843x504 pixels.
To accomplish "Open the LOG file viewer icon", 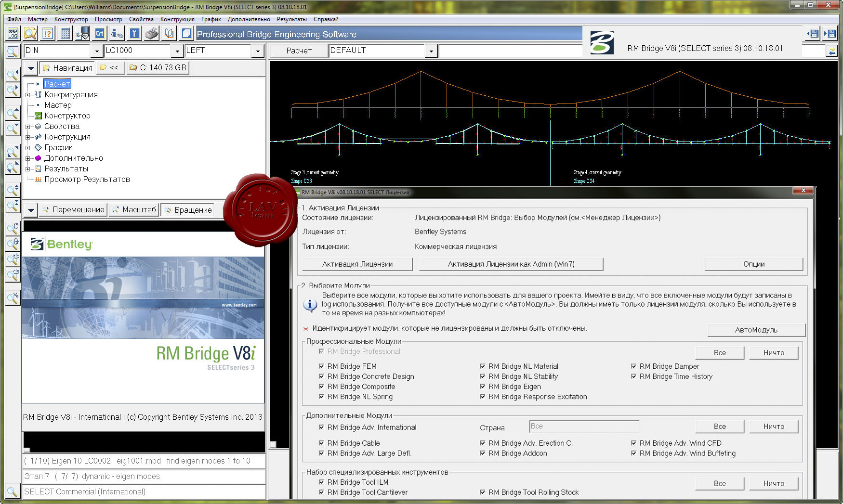I will point(13,33).
